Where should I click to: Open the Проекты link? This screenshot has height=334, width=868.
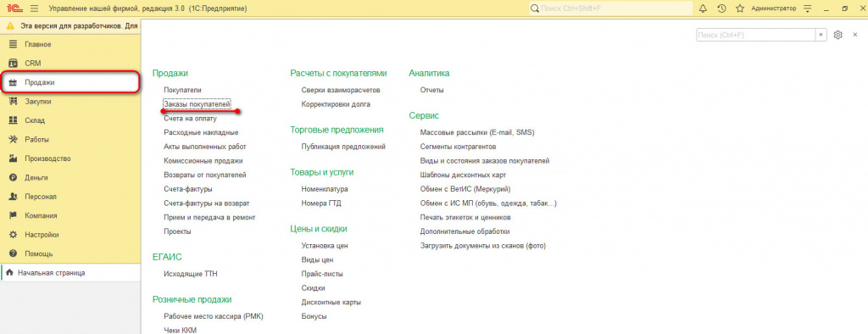tap(177, 231)
